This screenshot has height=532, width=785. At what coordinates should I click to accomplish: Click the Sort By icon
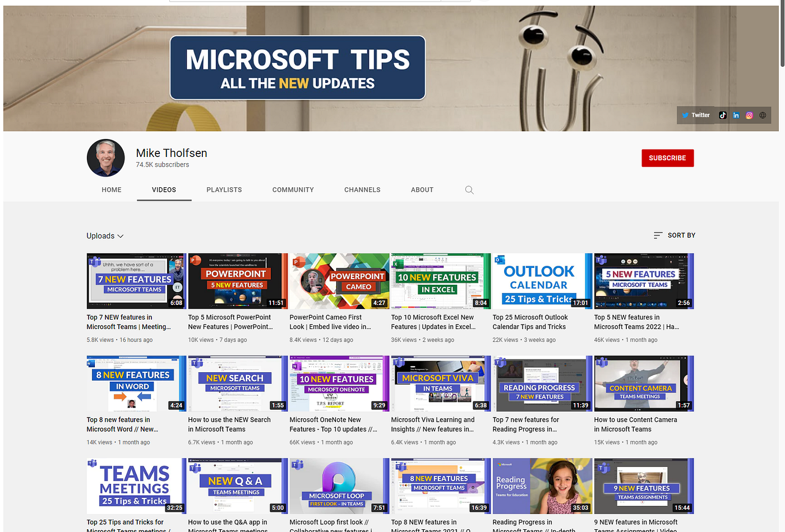[x=658, y=235]
